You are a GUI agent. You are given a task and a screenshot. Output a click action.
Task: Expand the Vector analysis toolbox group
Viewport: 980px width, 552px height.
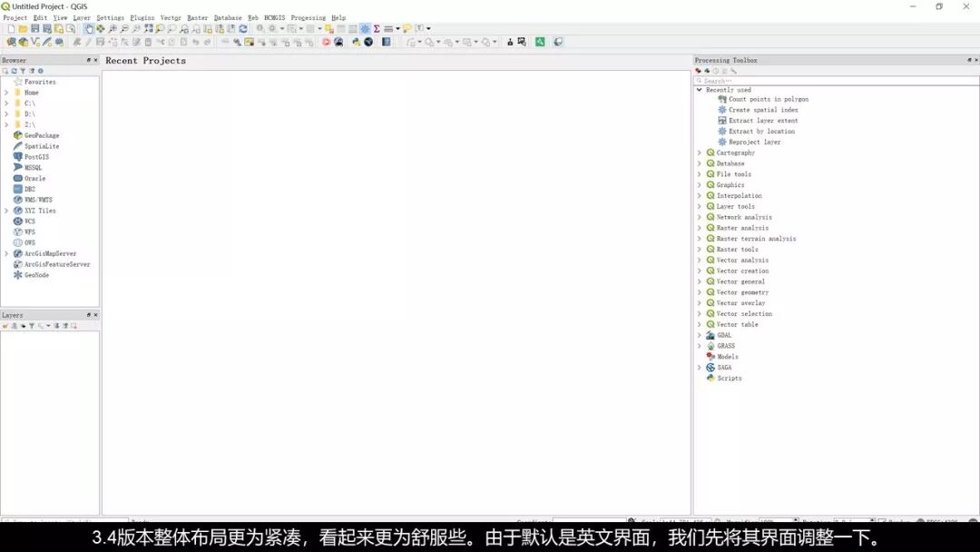(x=700, y=260)
